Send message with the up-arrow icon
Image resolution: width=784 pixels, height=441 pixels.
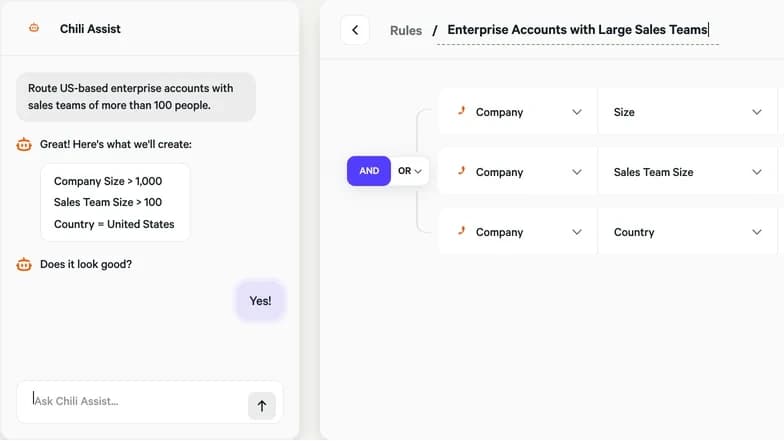pyautogui.click(x=262, y=406)
